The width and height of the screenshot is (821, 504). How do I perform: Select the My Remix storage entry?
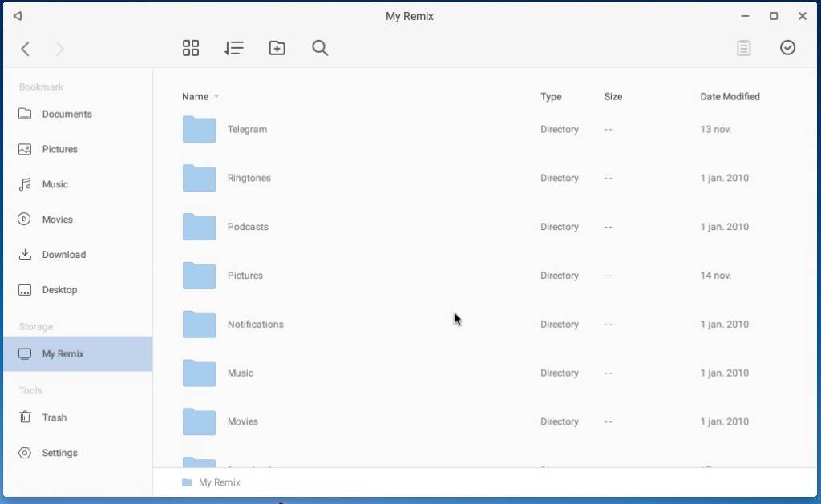62,353
